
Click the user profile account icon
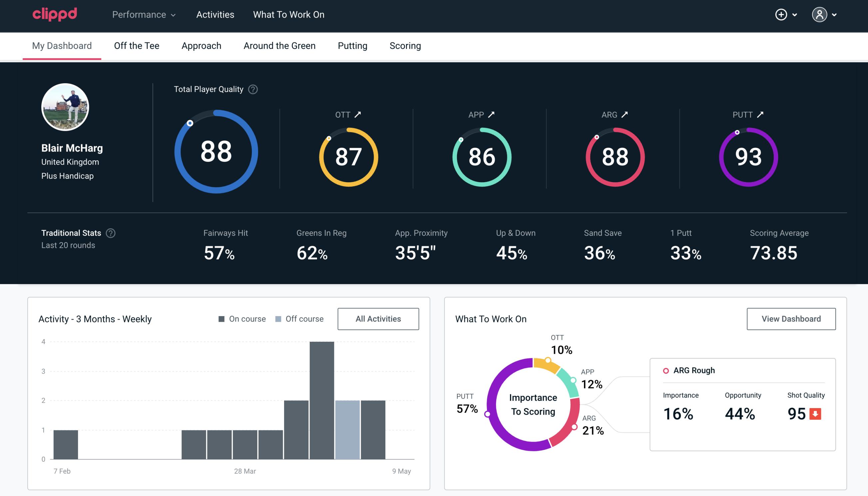(820, 15)
